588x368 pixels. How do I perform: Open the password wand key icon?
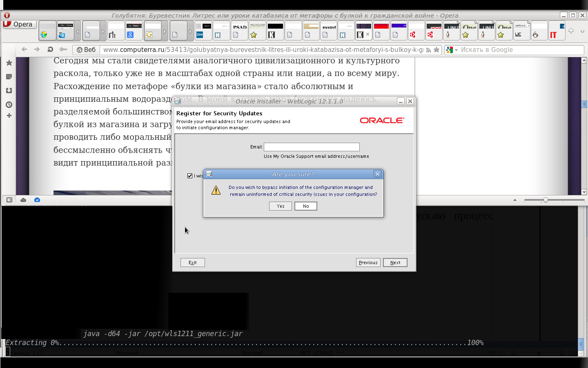pyautogui.click(x=63, y=49)
